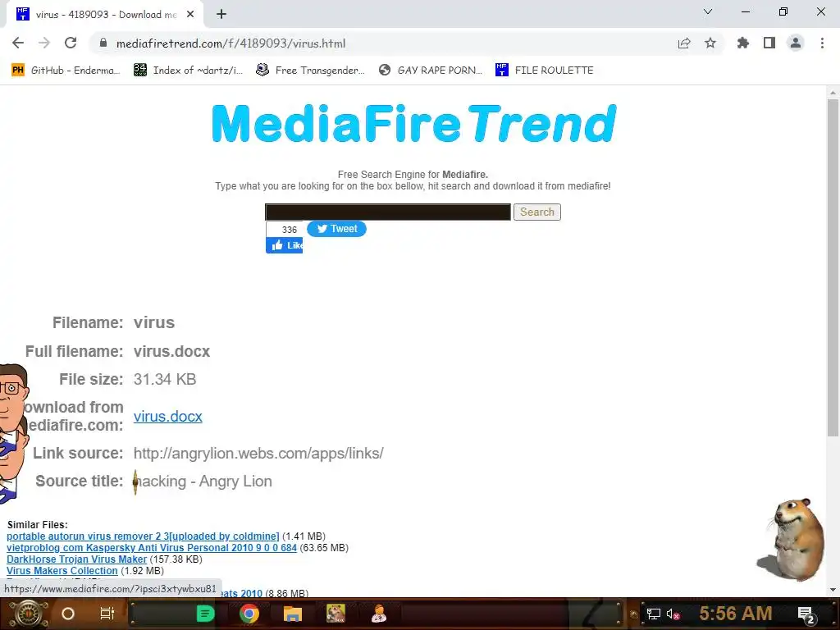Open the notification center icon
Screen dimensions: 840x630
pos(807,615)
